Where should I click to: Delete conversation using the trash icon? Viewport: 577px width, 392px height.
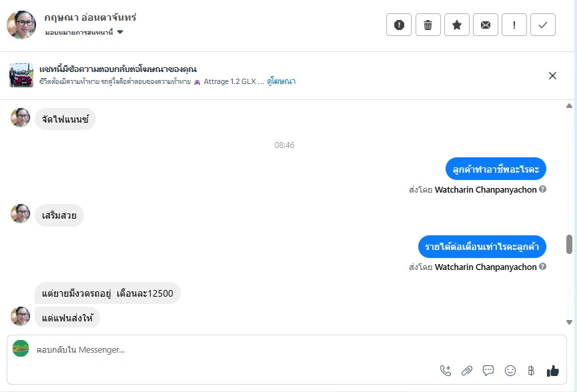(428, 25)
